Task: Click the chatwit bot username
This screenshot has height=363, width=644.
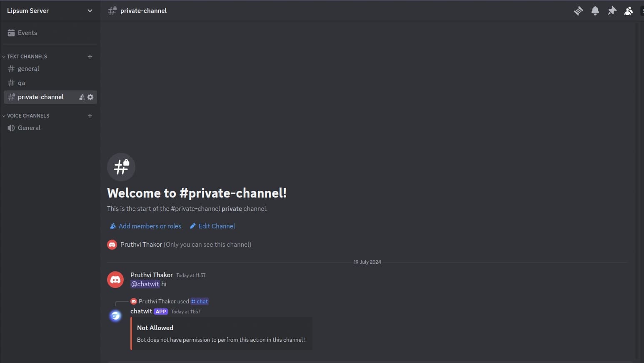Action: [141, 311]
